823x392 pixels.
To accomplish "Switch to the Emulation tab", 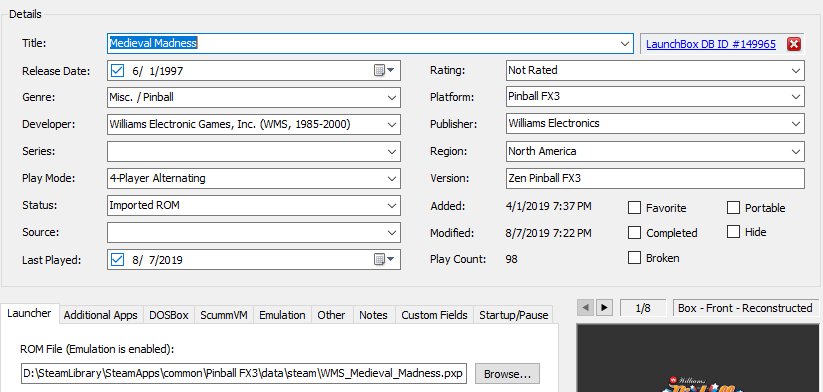I will click(x=282, y=315).
